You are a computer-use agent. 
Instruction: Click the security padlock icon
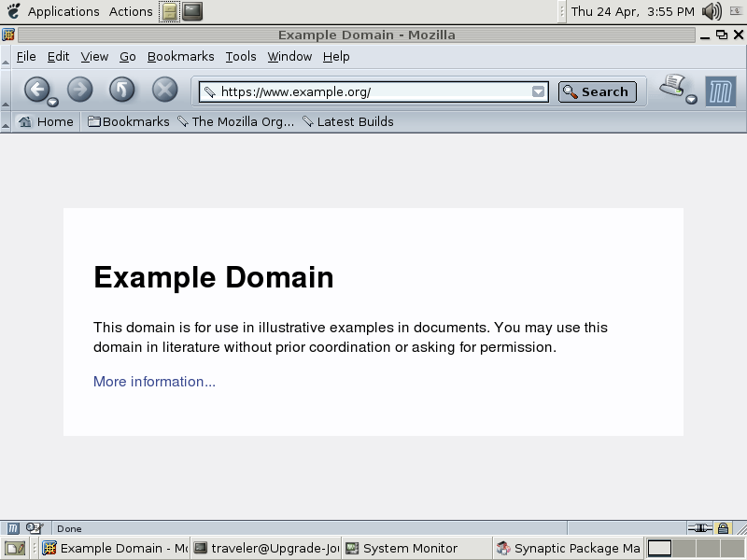click(x=723, y=528)
